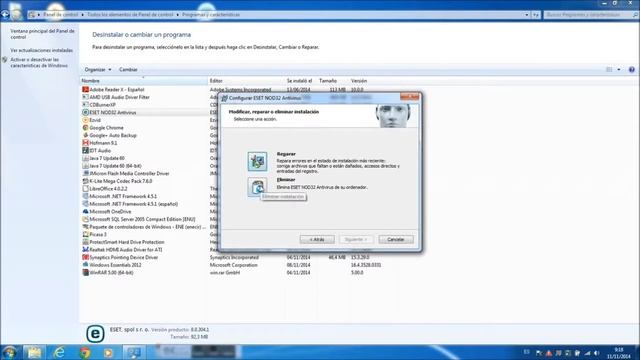Expand the arrow after 'Panel de control' breadcrumb
The height and width of the screenshot is (360, 640).
tap(82, 15)
